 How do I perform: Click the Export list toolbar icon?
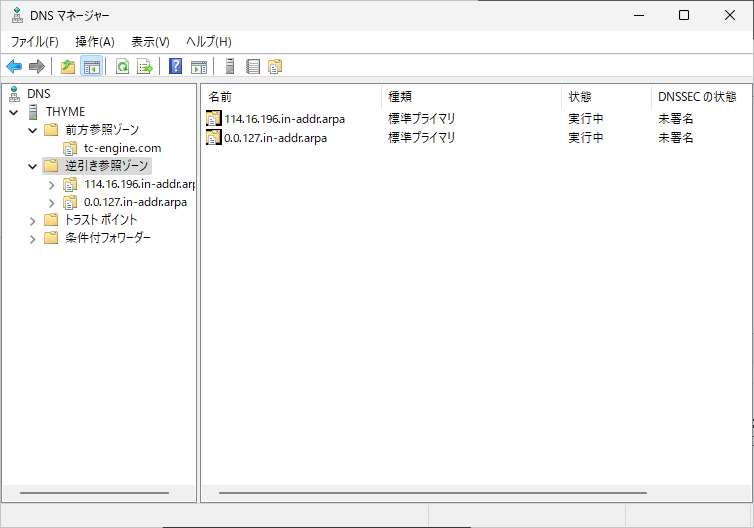point(144,66)
